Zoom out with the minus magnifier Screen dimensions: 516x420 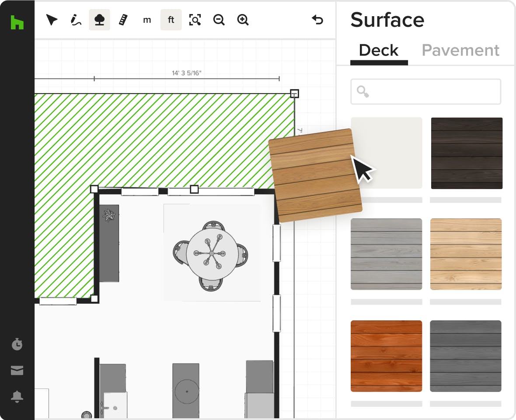(x=219, y=20)
